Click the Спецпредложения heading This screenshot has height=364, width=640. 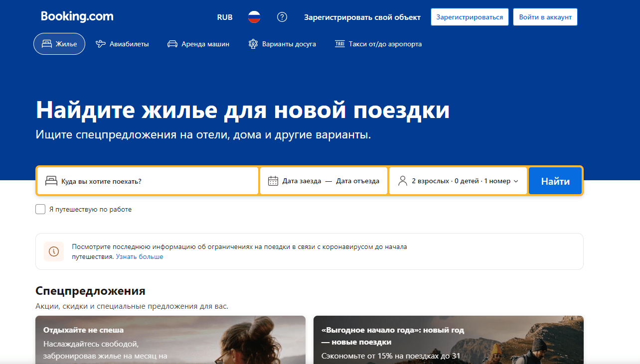(91, 291)
